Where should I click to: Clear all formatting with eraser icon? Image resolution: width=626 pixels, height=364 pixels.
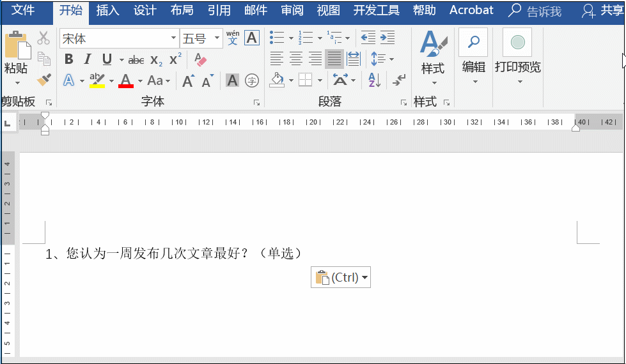click(x=200, y=60)
